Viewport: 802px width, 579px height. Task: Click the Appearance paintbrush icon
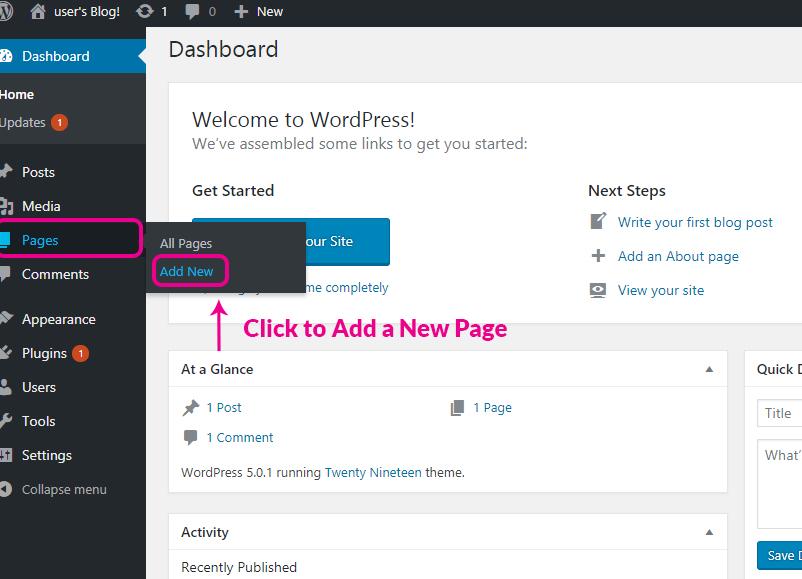point(6,319)
